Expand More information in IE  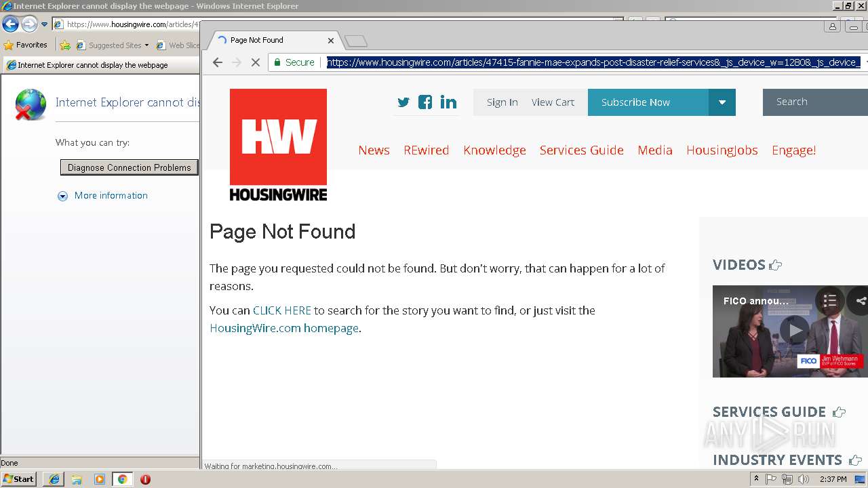pos(103,196)
